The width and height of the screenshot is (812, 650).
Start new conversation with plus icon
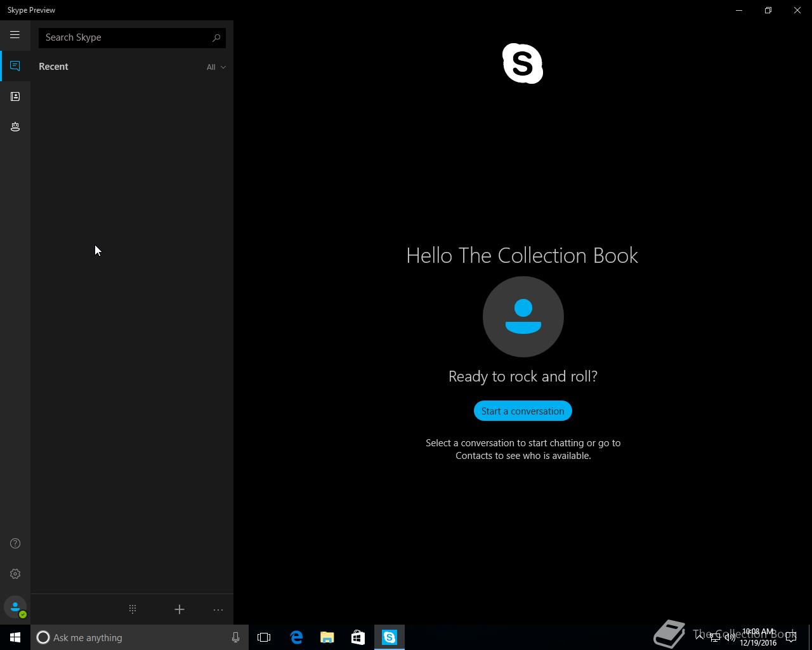(x=180, y=609)
